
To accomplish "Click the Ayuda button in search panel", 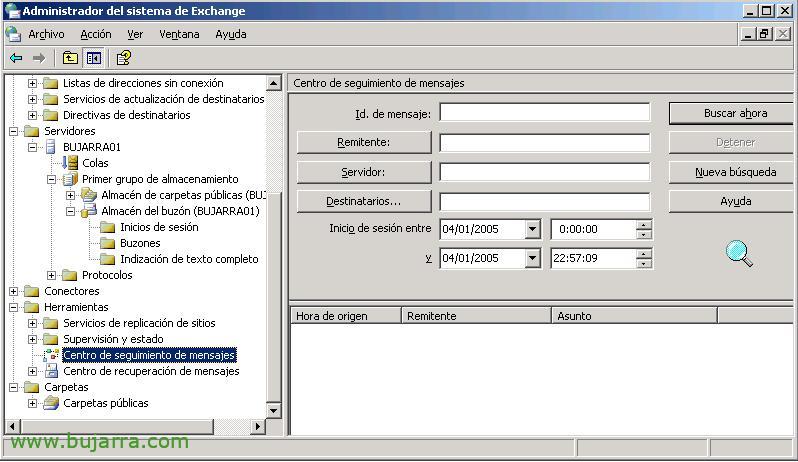I will click(732, 201).
